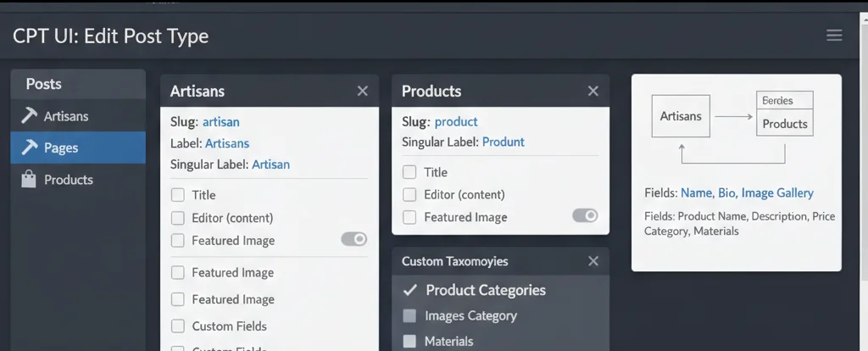Viewport: 868px width, 351px height.
Task: Click the Product Categories taxonomy row
Action: click(x=500, y=290)
